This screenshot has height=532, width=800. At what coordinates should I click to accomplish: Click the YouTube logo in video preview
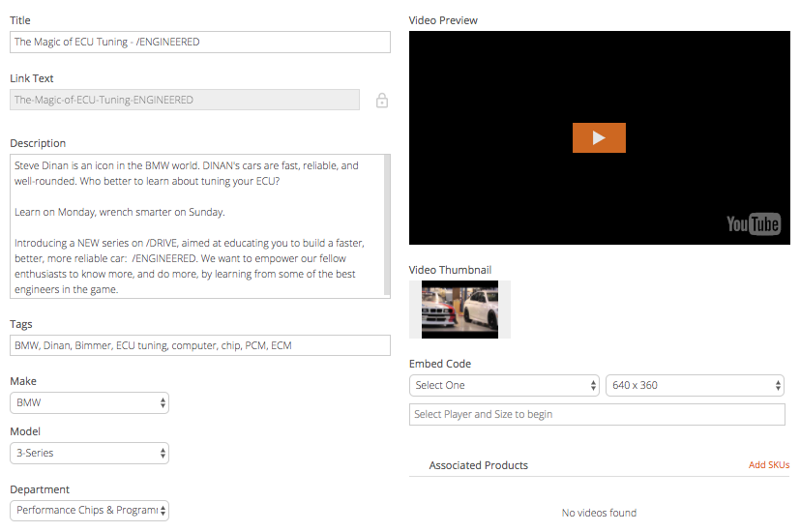click(754, 223)
